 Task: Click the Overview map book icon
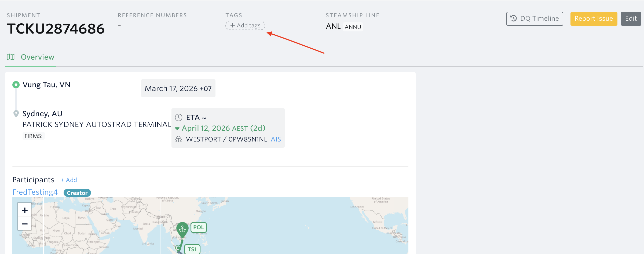pyautogui.click(x=11, y=57)
